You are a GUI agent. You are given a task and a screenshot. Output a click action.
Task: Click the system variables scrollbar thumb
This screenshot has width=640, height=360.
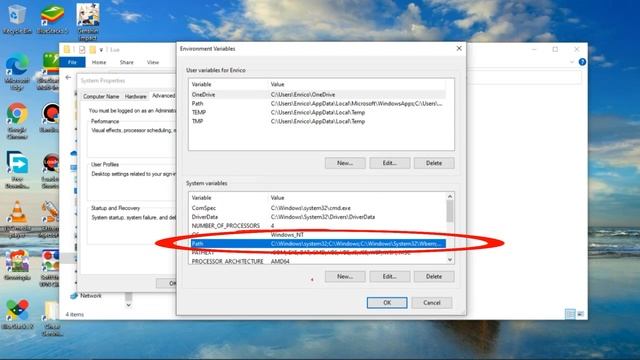(x=450, y=211)
